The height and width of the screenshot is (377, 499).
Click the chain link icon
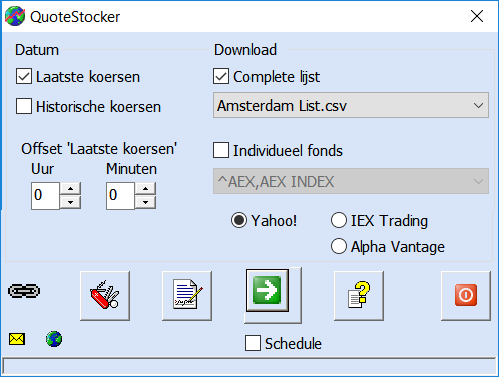coord(24,291)
